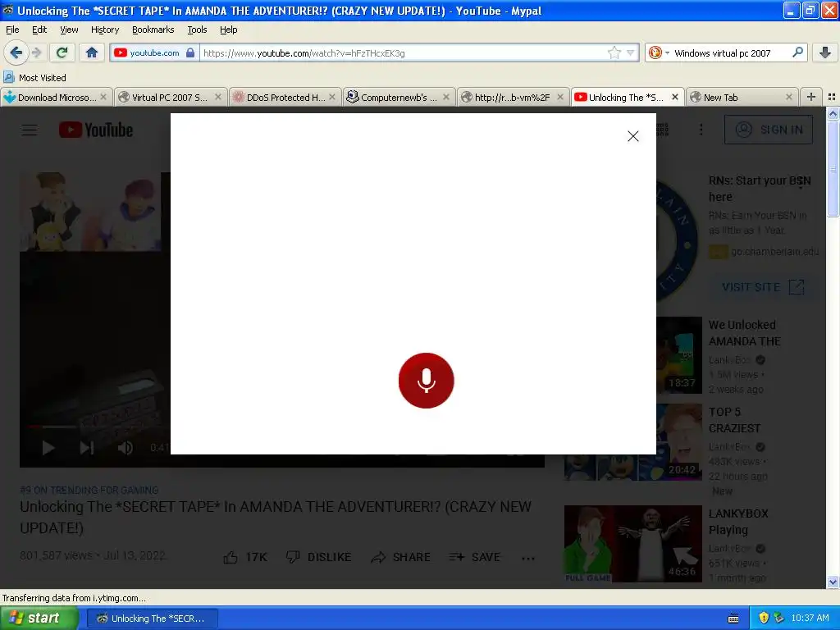This screenshot has height=630, width=840.
Task: Open the YouTube hamburger guide menu
Action: [30, 130]
